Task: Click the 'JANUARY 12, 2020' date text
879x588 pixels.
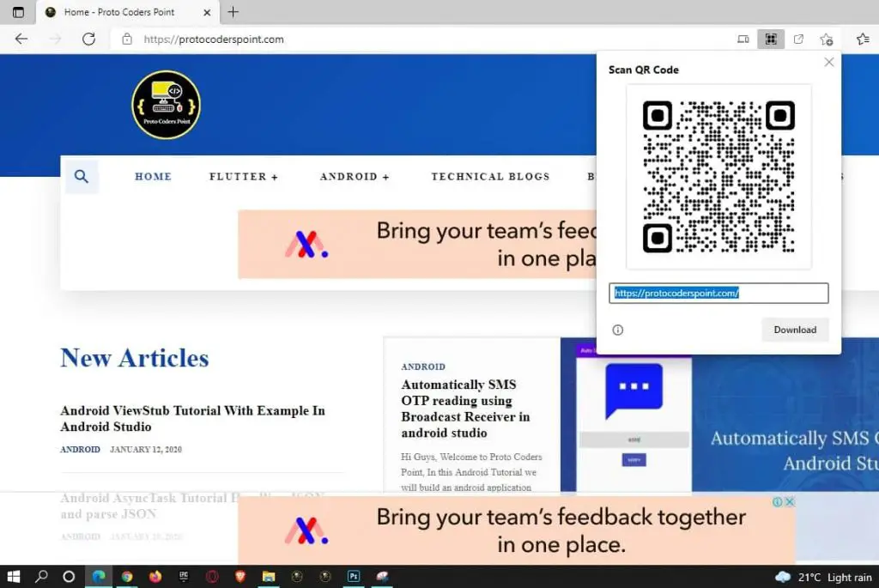Action: [x=146, y=450]
